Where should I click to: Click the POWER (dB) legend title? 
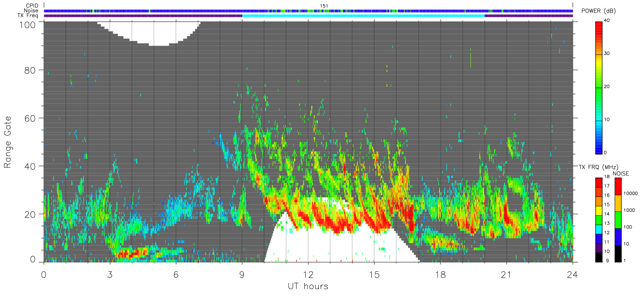click(598, 12)
